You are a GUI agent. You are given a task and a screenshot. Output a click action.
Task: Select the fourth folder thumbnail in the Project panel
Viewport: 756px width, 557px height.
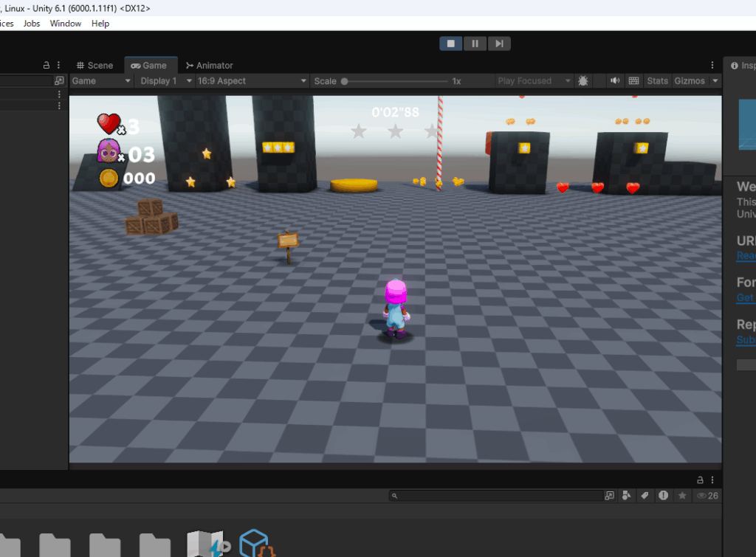tap(155, 545)
